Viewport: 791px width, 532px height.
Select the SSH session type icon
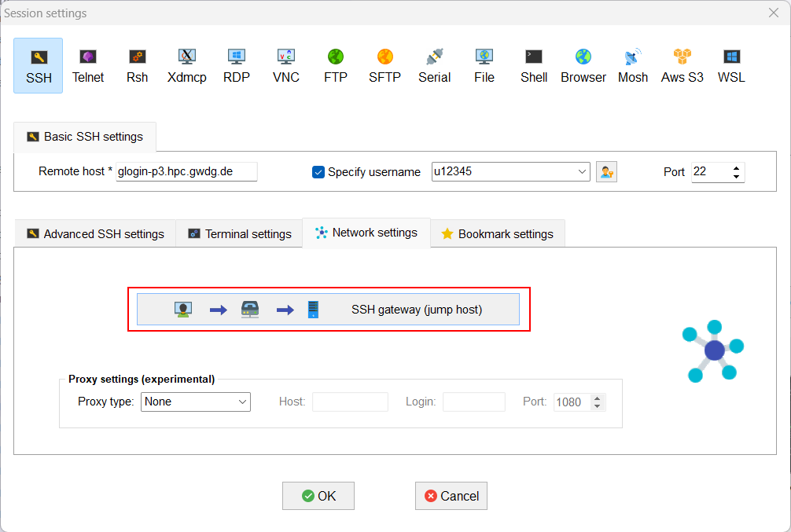click(x=38, y=65)
